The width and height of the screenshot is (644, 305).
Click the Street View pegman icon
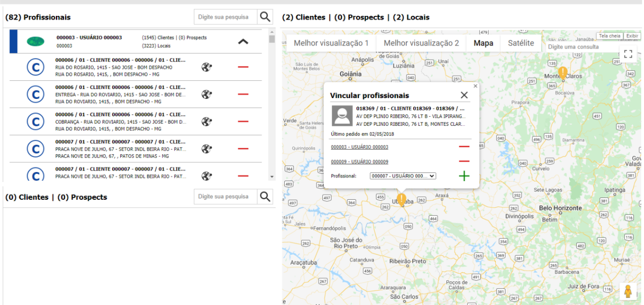point(628,291)
